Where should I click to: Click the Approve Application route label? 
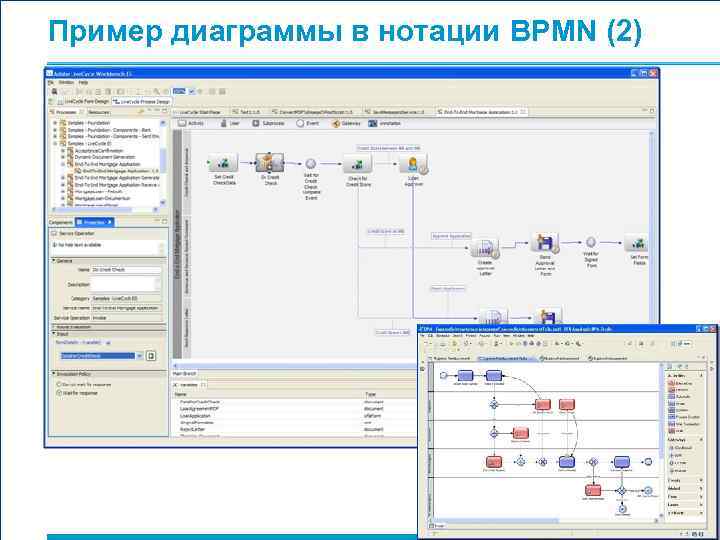click(451, 236)
